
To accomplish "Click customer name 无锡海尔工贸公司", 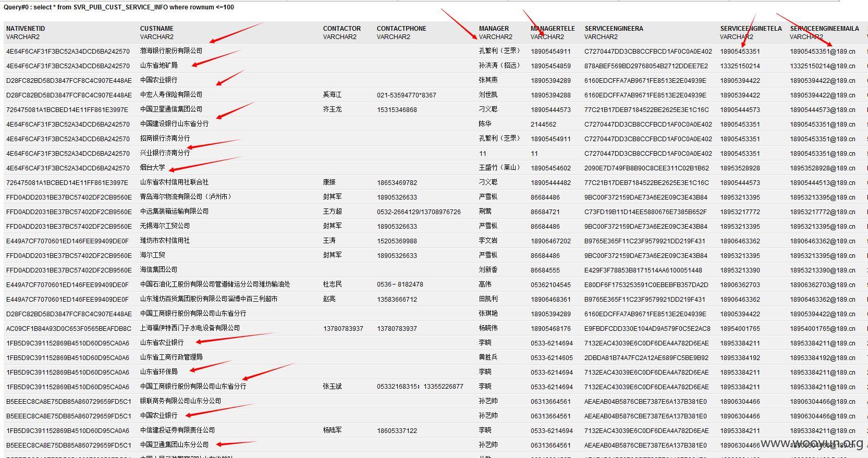I will [x=165, y=226].
